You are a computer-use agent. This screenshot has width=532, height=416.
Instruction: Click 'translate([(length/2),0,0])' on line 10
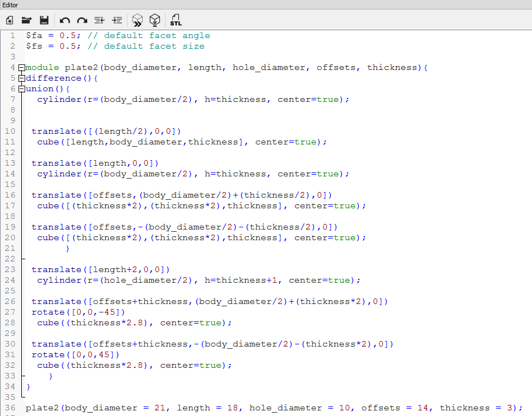[x=106, y=132]
